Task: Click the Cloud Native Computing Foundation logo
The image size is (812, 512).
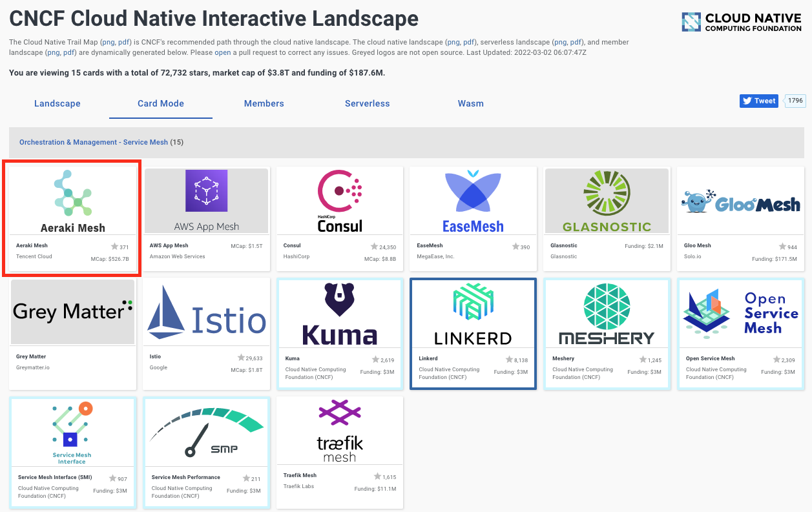Action: 741,21
